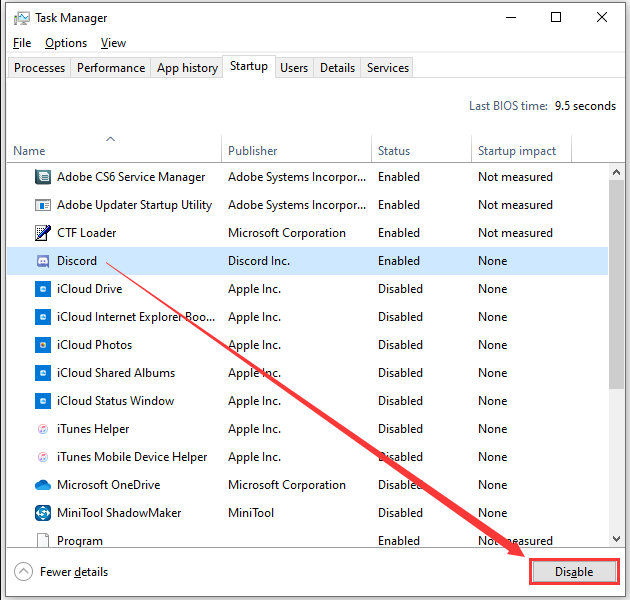
Task: Open the View menu
Action: (113, 43)
